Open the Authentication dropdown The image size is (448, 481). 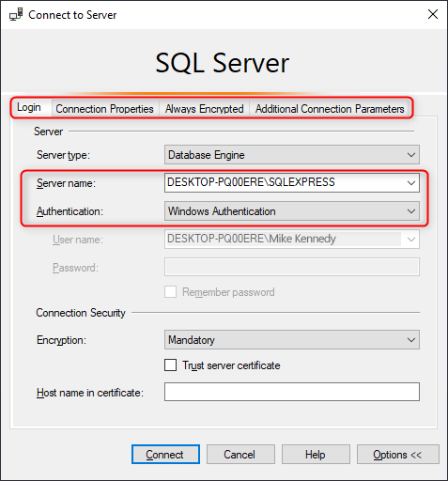[x=292, y=211]
